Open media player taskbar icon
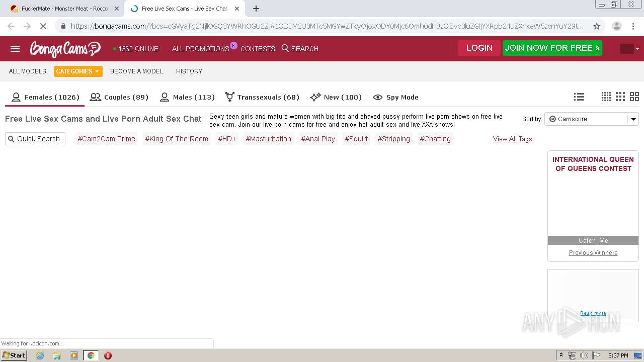The image size is (644, 362). pyautogui.click(x=74, y=355)
